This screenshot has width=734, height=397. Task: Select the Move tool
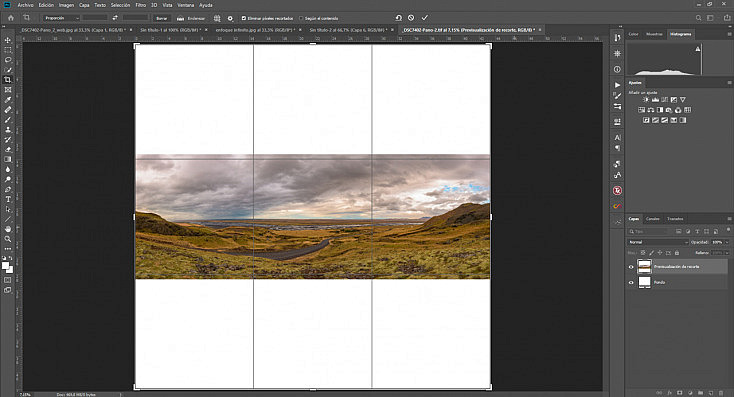click(x=7, y=40)
